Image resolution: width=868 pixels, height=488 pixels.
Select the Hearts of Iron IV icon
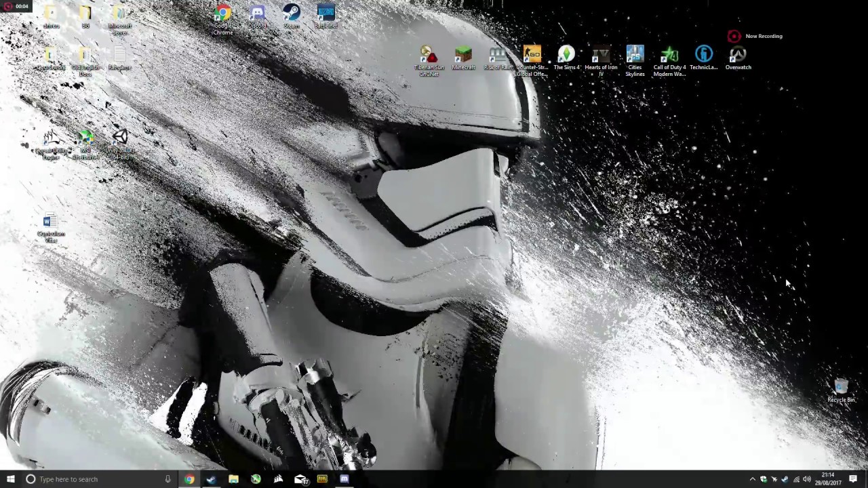point(601,61)
